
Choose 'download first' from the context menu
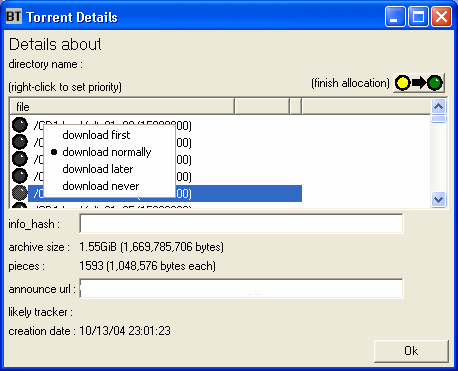96,135
